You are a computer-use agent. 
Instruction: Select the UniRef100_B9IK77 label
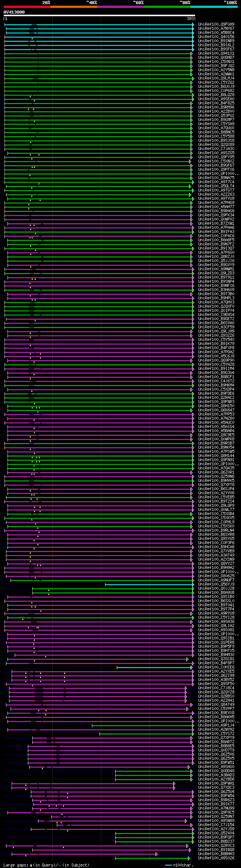coord(216,804)
